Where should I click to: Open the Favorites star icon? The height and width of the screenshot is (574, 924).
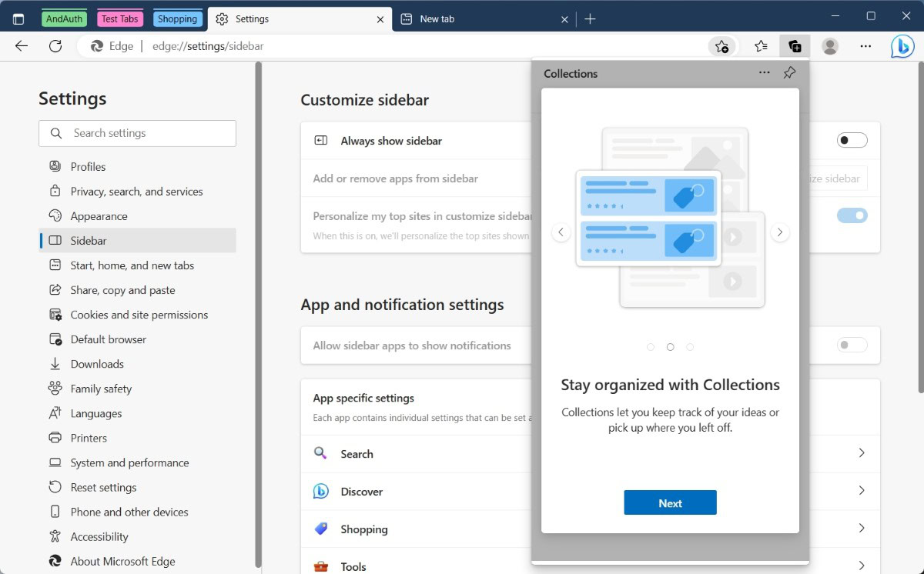coord(761,46)
